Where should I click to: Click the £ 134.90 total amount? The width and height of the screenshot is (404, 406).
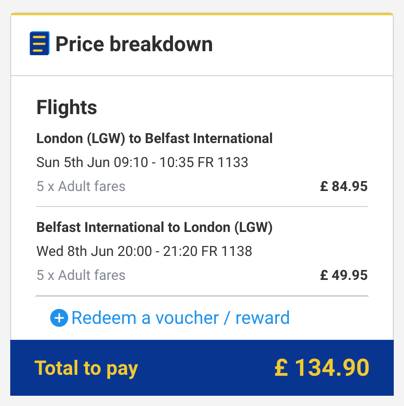(x=322, y=368)
